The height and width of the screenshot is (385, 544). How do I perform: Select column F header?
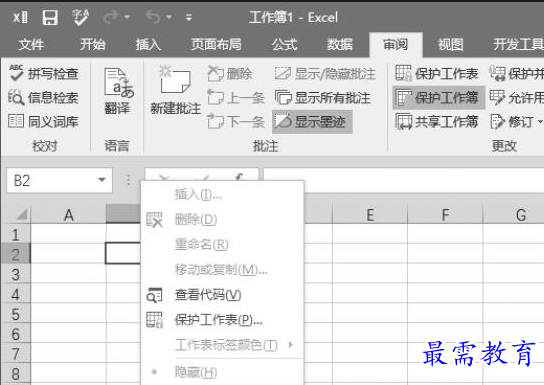(x=445, y=215)
